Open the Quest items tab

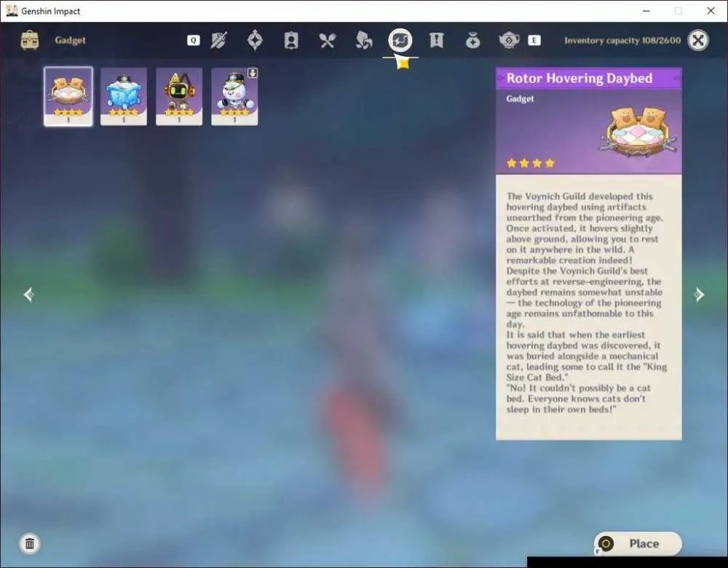point(436,40)
